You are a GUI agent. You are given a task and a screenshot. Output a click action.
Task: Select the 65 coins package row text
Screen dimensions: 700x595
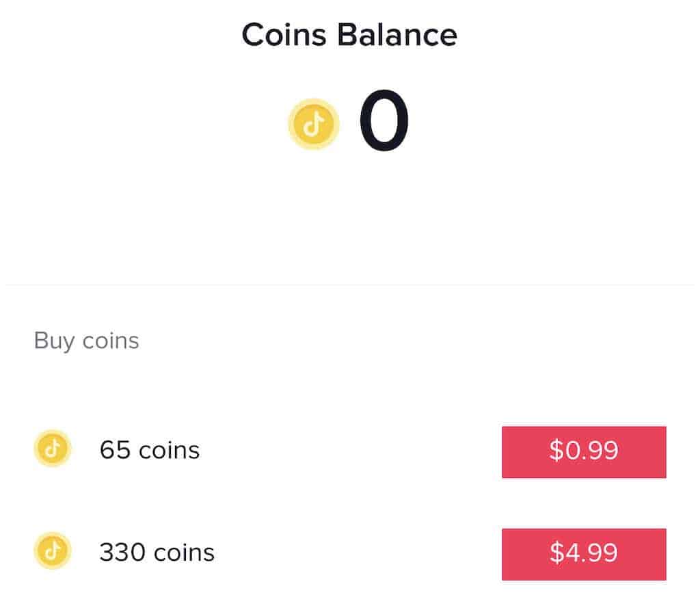point(150,451)
